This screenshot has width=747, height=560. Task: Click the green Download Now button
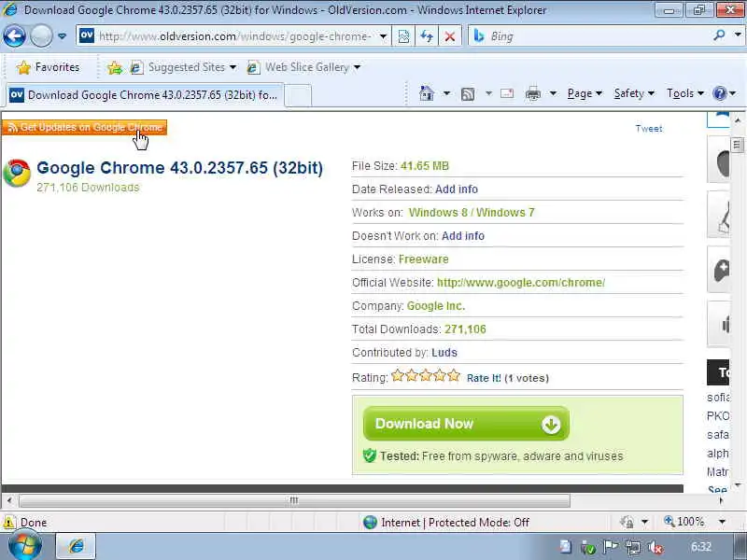click(466, 424)
